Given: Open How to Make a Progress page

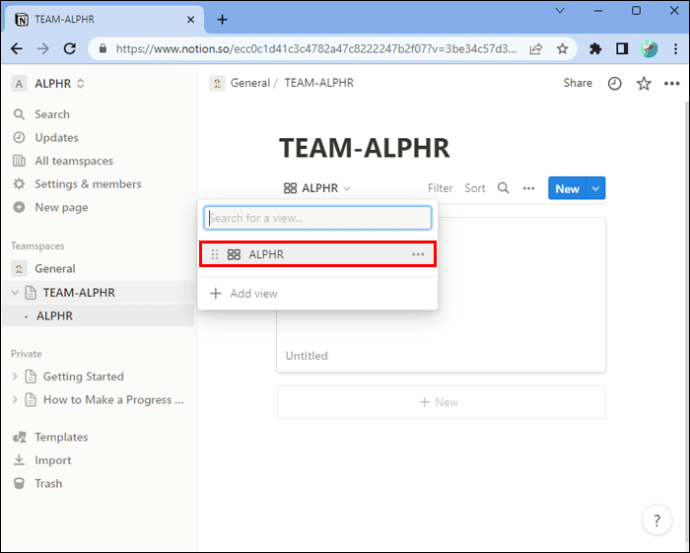Looking at the screenshot, I should (114, 399).
